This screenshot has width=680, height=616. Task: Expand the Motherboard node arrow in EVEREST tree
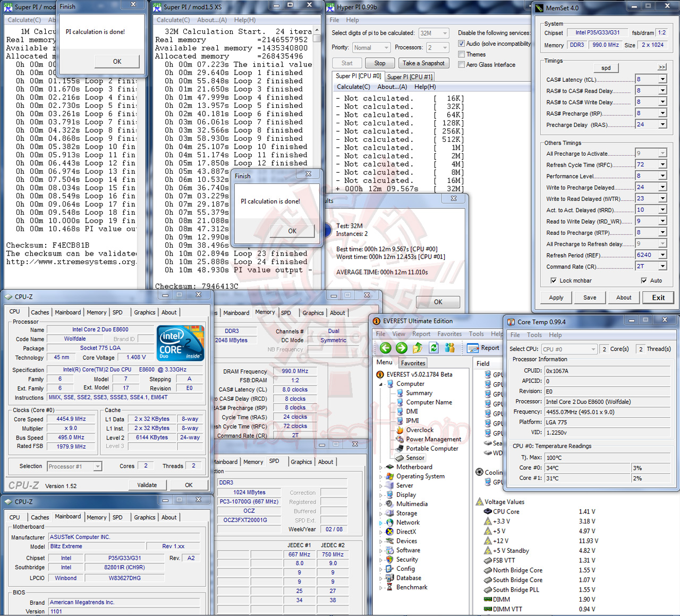(x=380, y=467)
